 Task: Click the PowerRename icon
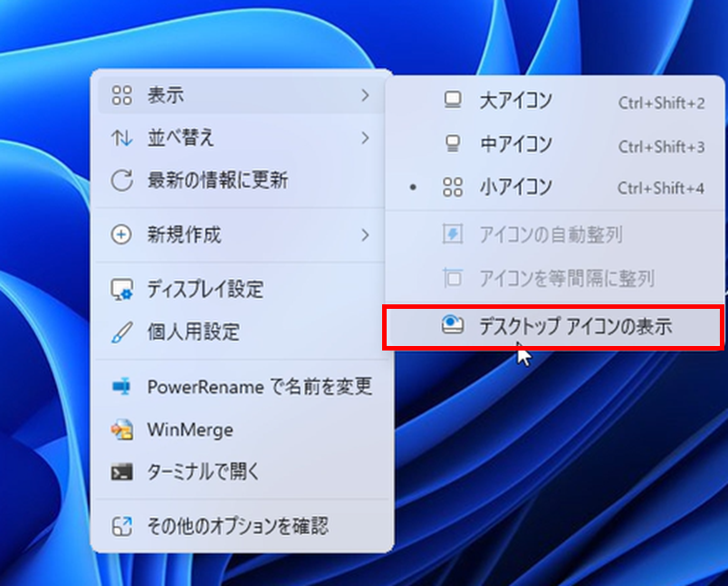coord(121,387)
